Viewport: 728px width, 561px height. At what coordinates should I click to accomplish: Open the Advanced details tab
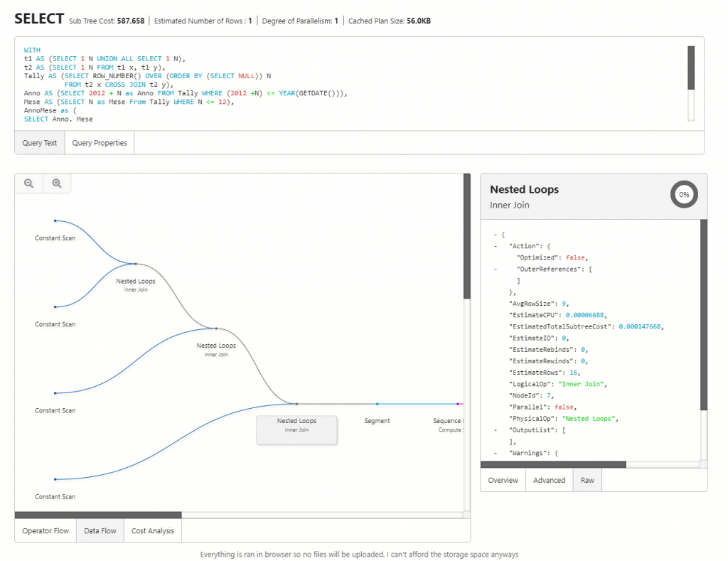click(549, 481)
